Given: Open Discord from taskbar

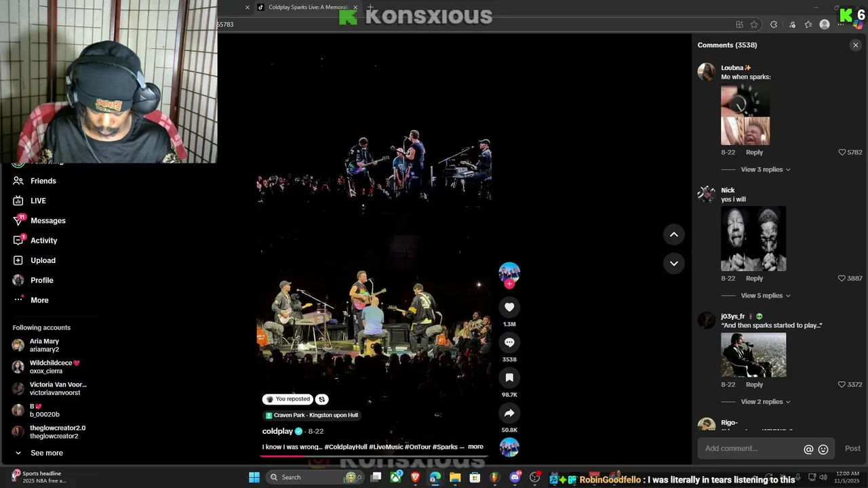Looking at the screenshot, I should coord(515,477).
